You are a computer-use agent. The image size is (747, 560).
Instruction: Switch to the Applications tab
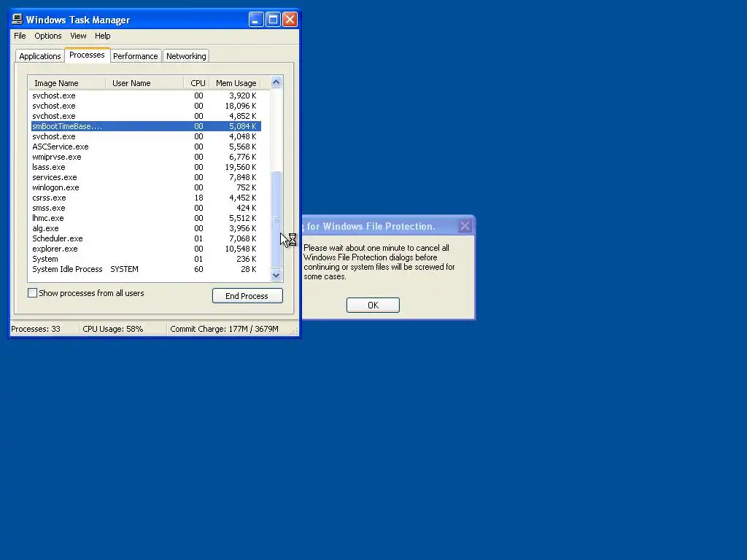(39, 56)
